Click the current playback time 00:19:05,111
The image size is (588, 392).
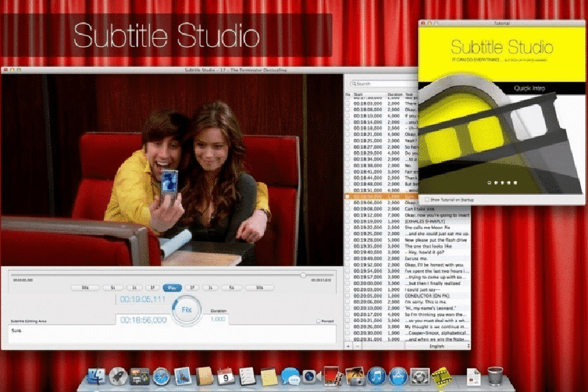[142, 299]
